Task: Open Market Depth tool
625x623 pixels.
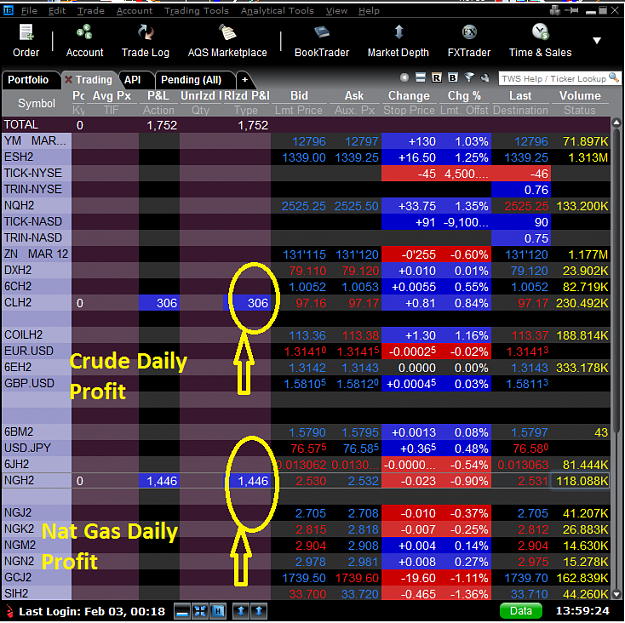Action: (x=398, y=41)
